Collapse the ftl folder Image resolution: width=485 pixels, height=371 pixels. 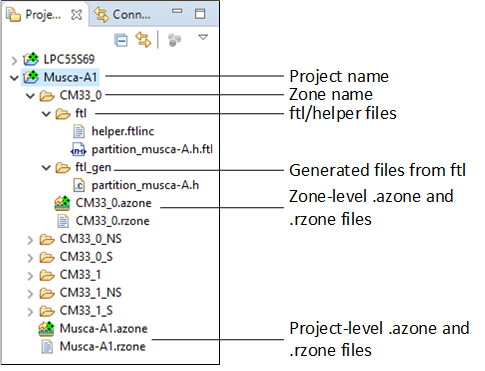point(46,114)
